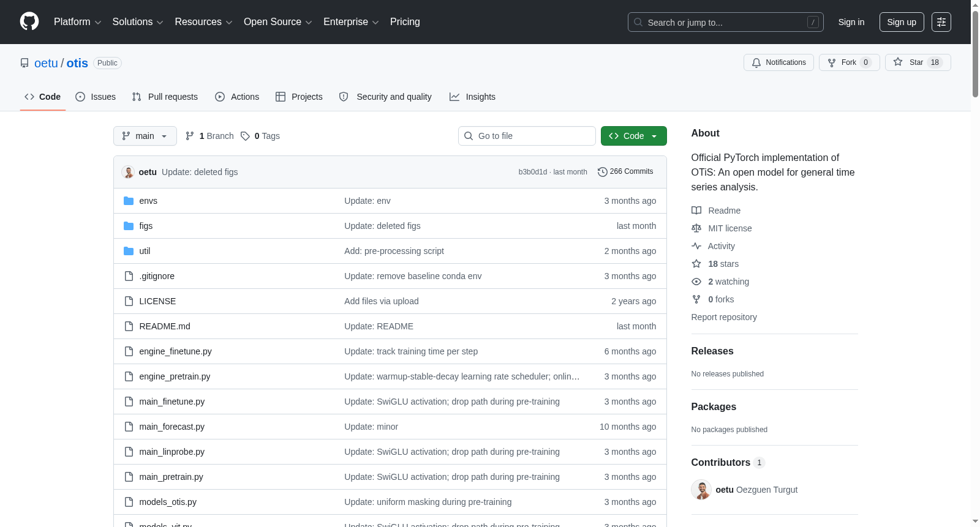Click the forks icon in About
Screen dimensions: 980x527
tap(696, 299)
